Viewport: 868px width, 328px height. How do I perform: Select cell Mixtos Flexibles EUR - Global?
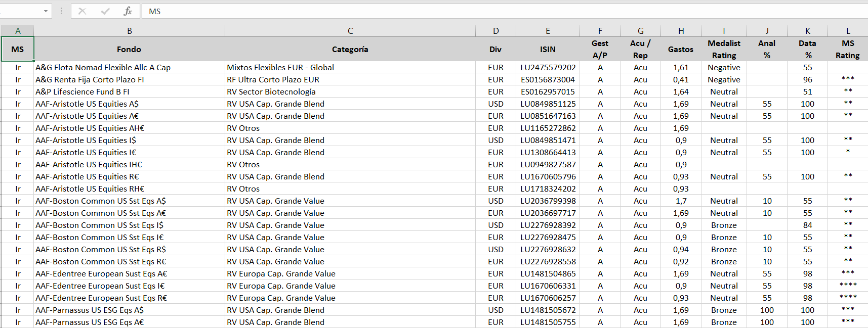[350, 67]
